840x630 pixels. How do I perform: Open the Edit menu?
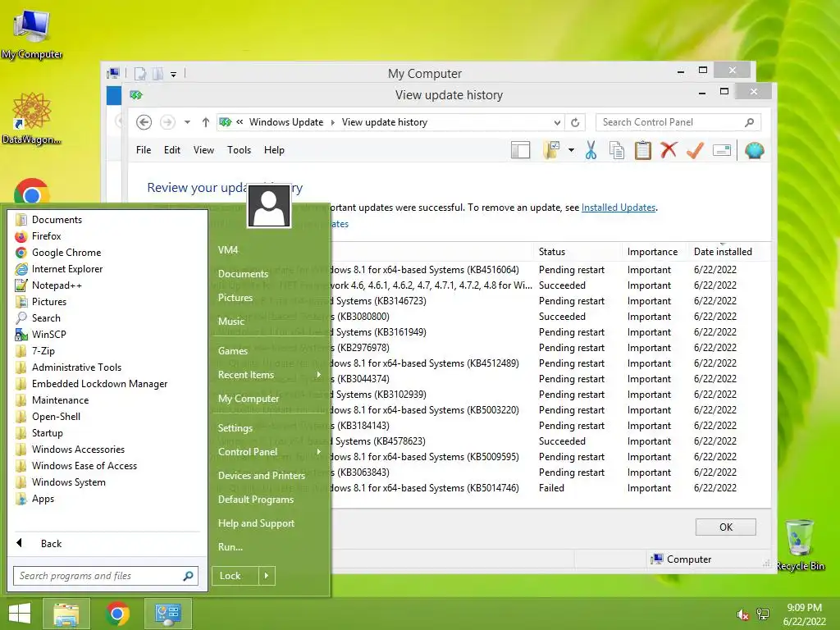(172, 151)
